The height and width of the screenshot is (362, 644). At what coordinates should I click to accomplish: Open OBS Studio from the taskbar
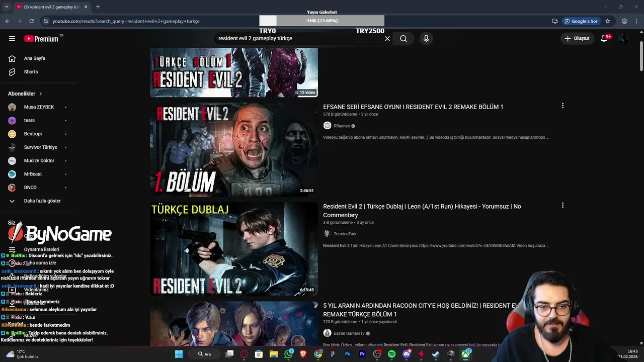(x=377, y=354)
